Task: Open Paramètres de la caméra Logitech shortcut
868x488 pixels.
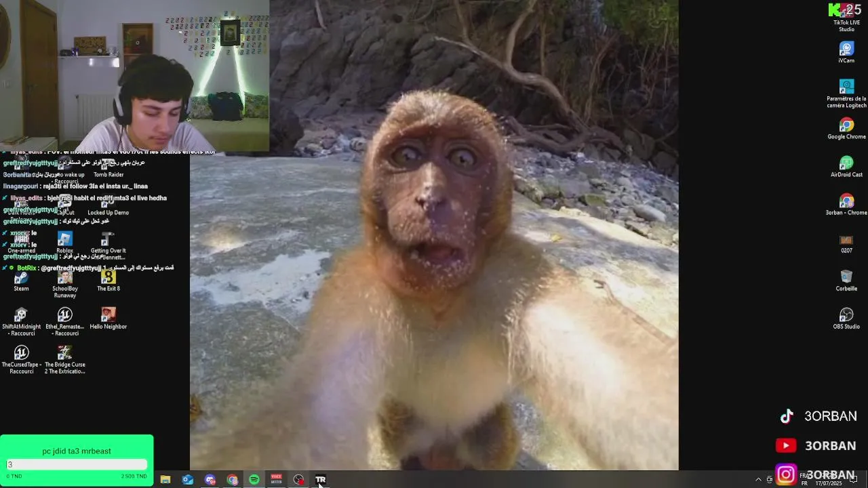Action: (846, 94)
